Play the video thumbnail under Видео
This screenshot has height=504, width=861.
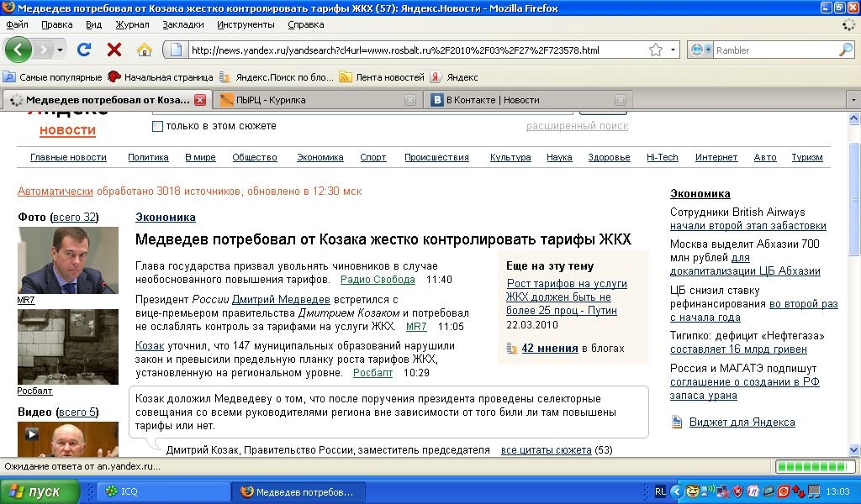click(67, 439)
